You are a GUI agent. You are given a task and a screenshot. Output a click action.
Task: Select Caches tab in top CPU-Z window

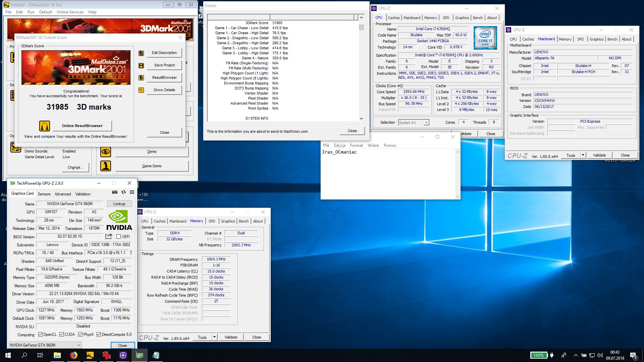[393, 18]
